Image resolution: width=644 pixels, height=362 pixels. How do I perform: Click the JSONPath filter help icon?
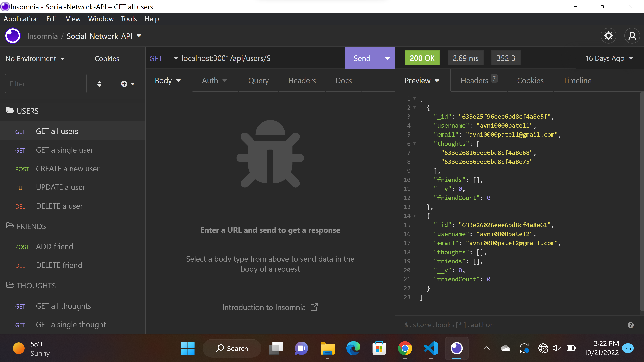click(631, 325)
